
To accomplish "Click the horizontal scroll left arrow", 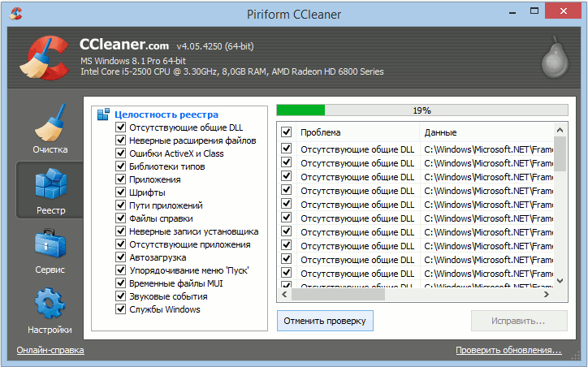I will [x=284, y=295].
